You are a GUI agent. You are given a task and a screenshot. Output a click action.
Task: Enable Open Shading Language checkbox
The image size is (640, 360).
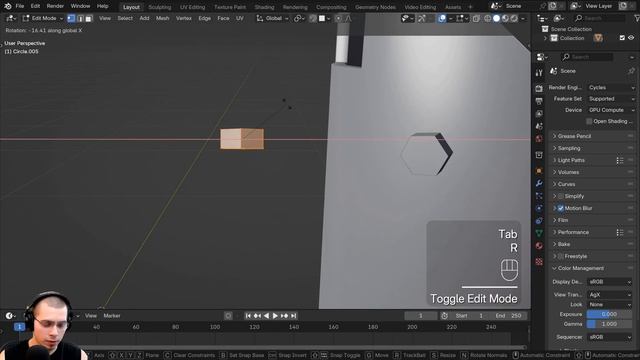tap(589, 121)
